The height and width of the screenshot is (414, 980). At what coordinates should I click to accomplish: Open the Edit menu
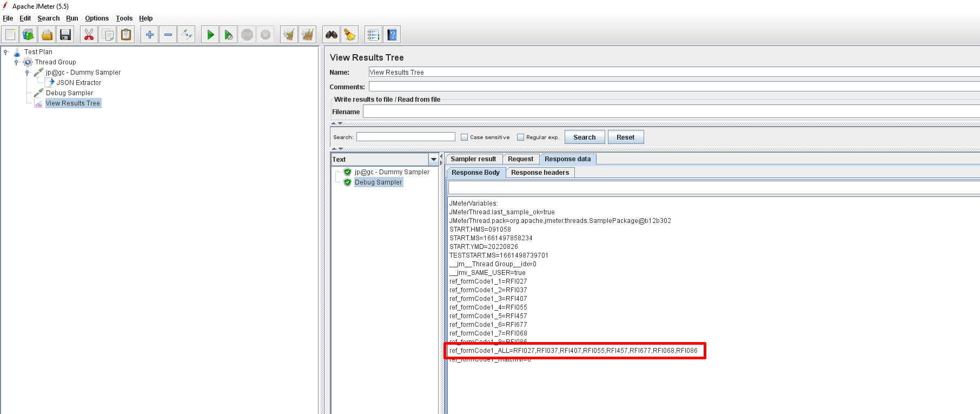25,18
